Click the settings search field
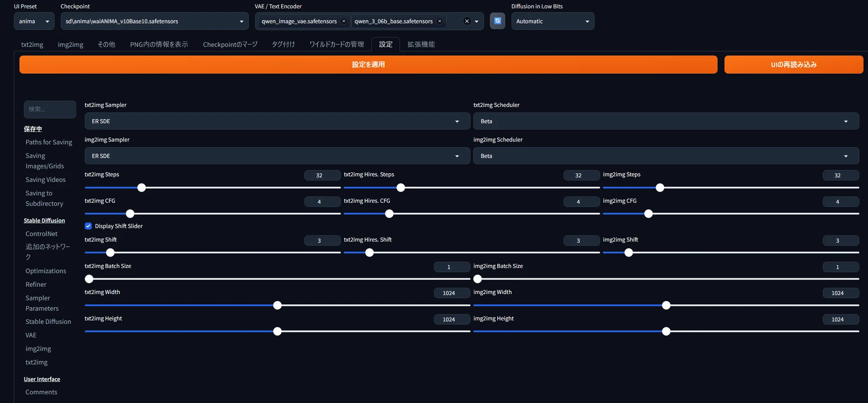 point(50,109)
